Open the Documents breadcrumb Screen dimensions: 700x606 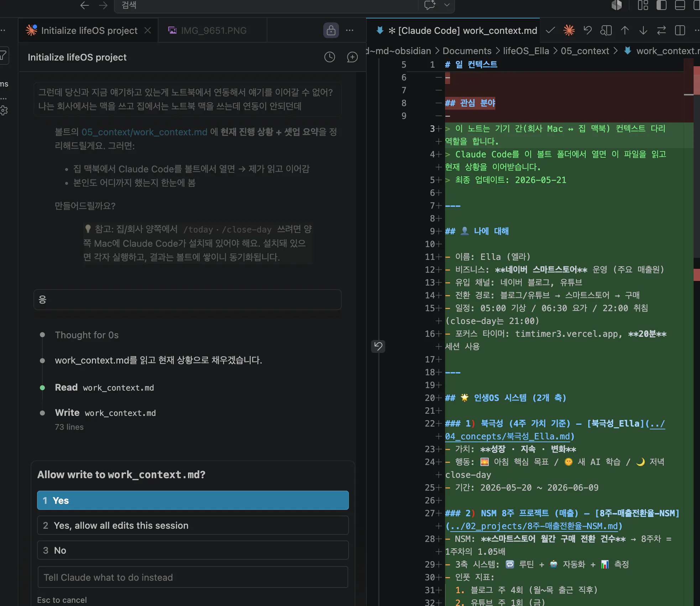[467, 51]
